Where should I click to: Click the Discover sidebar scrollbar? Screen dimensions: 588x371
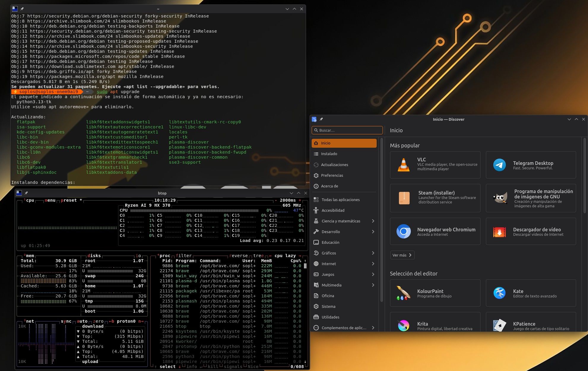tap(381, 219)
